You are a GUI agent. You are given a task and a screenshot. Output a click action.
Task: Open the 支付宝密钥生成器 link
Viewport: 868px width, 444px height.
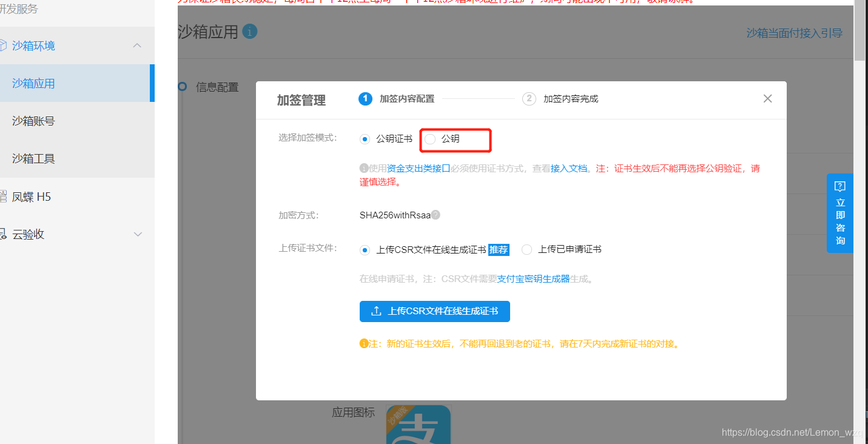[534, 279]
